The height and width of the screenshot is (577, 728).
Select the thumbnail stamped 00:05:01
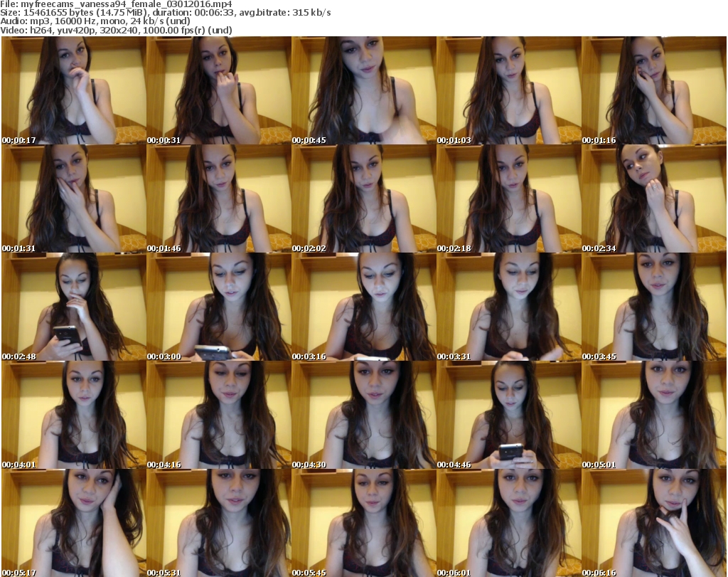[654, 415]
